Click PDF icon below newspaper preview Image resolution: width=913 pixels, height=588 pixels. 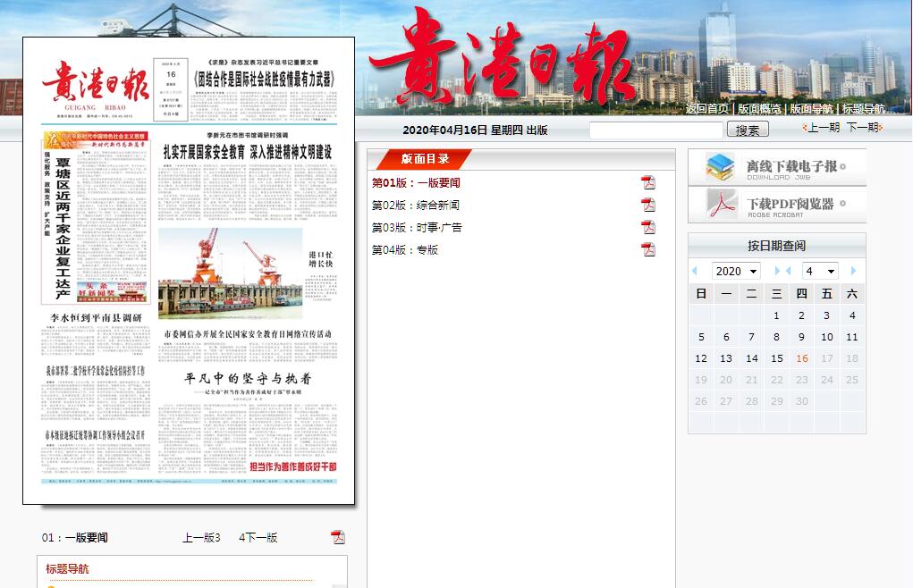tap(337, 537)
